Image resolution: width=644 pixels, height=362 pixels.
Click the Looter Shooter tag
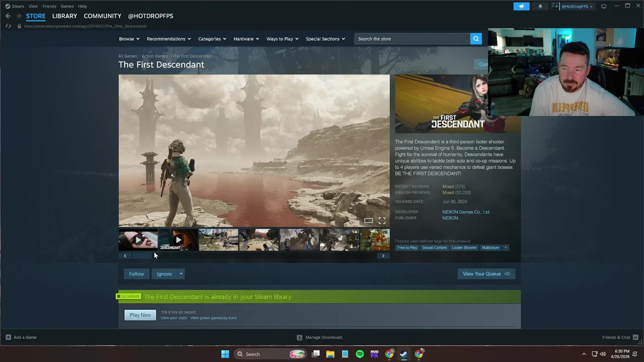[464, 247]
